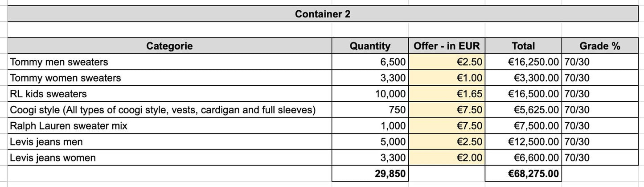Screen dimensions: 644x187
Task: Click the €1.65 offer cell
Action: click(447, 94)
